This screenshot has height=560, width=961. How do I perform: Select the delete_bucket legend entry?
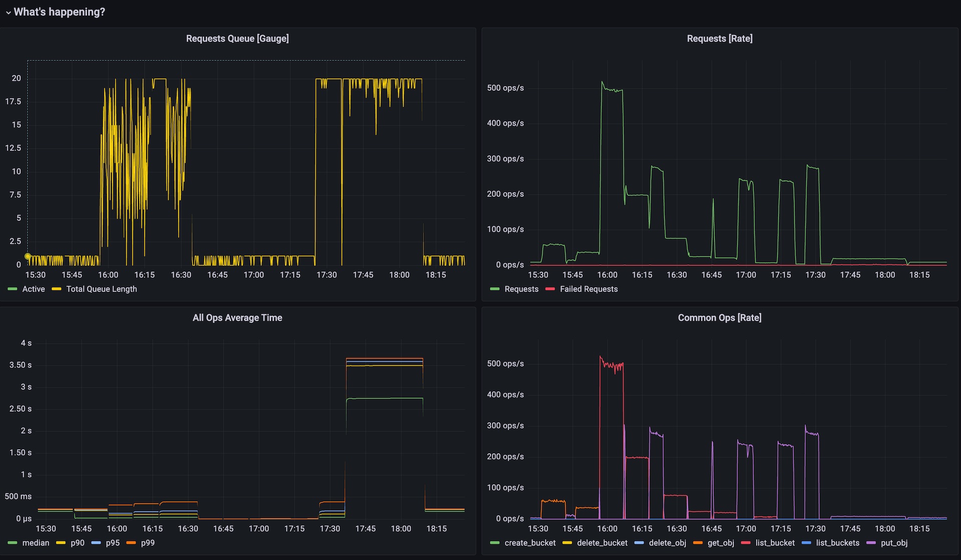(x=602, y=543)
